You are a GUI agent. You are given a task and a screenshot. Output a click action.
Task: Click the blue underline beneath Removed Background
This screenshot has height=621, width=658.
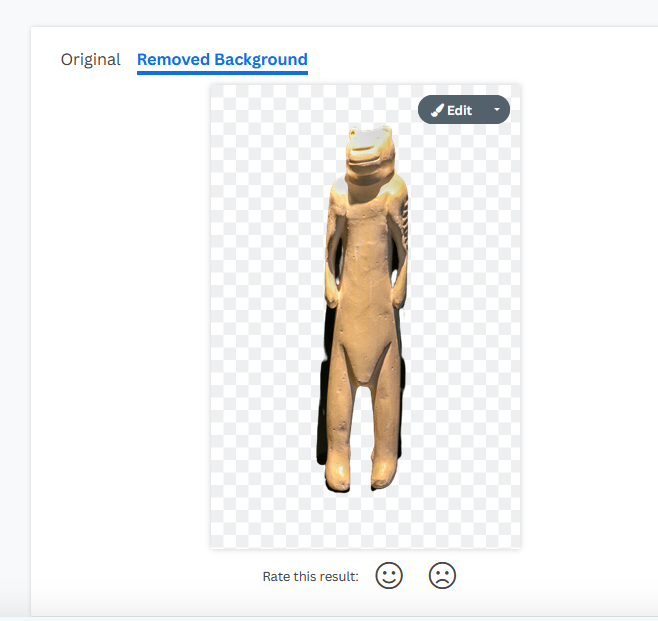click(222, 73)
